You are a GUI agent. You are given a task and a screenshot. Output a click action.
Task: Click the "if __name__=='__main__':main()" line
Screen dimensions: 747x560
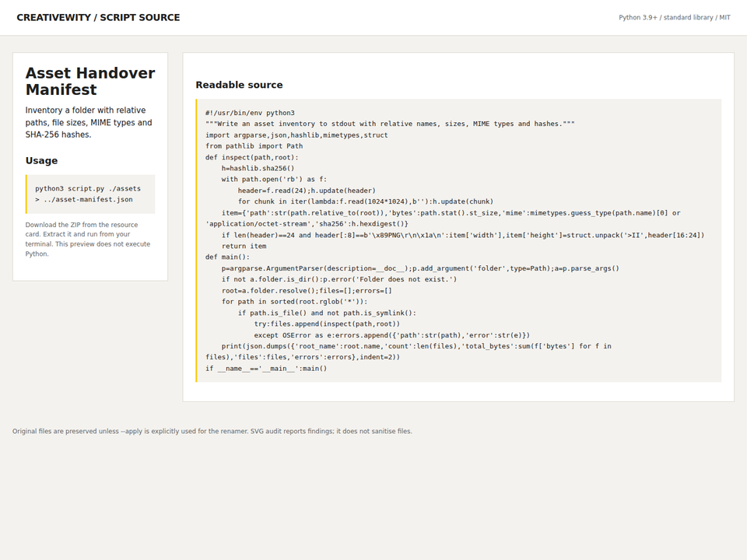coord(266,369)
